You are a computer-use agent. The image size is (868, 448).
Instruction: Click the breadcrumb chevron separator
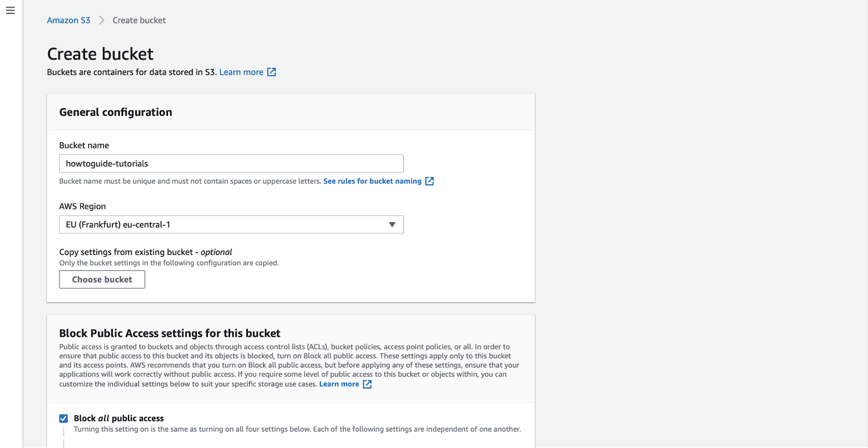point(102,20)
